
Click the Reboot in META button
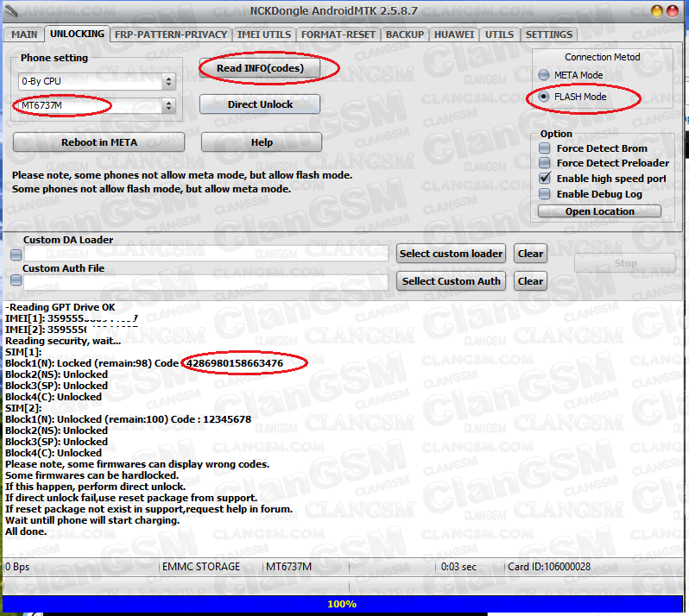pos(99,142)
